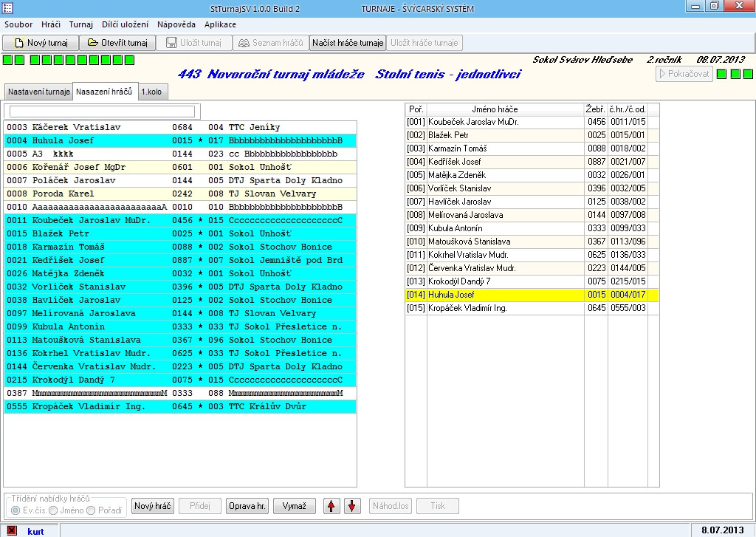Viewport: 756px width, 537px height.
Task: Click the Nový hráč button
Action: click(152, 506)
